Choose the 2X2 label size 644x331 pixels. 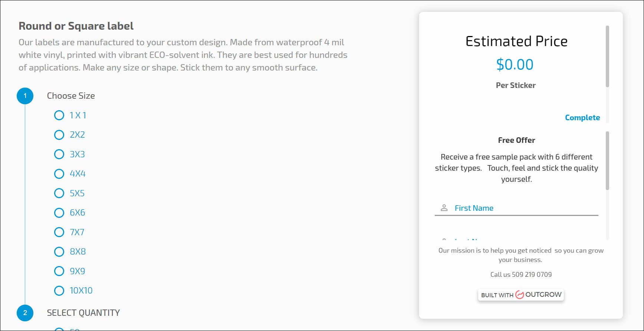pos(59,135)
